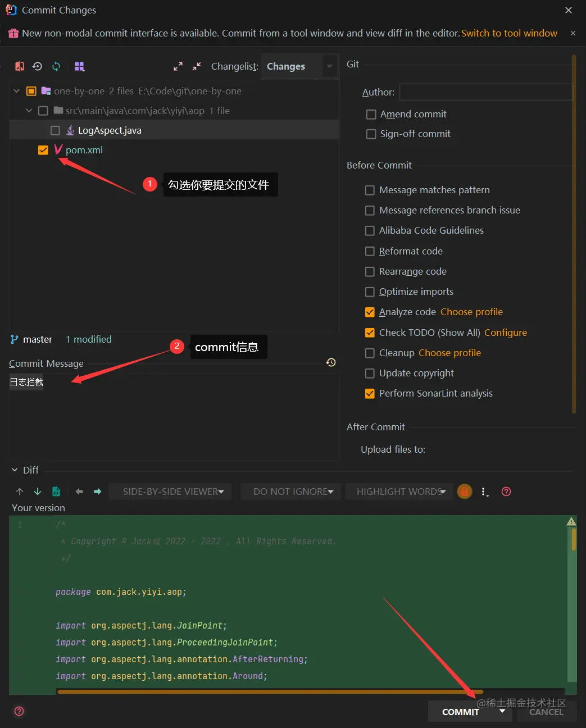Viewport: 586px width, 728px height.
Task: Enable Message matches pattern check
Action: tap(370, 190)
